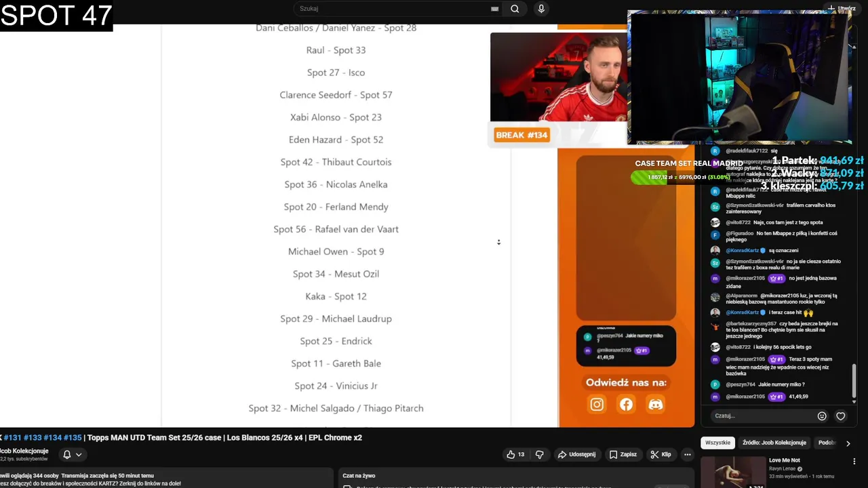This screenshot has width=868, height=488.
Task: Click 'Spot 11 - Gareth Bale' row
Action: 336,363
